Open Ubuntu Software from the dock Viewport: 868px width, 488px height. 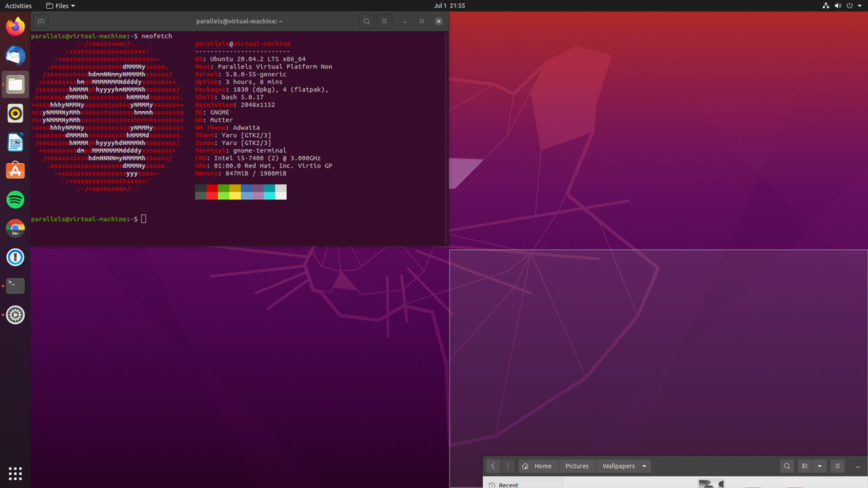point(15,170)
